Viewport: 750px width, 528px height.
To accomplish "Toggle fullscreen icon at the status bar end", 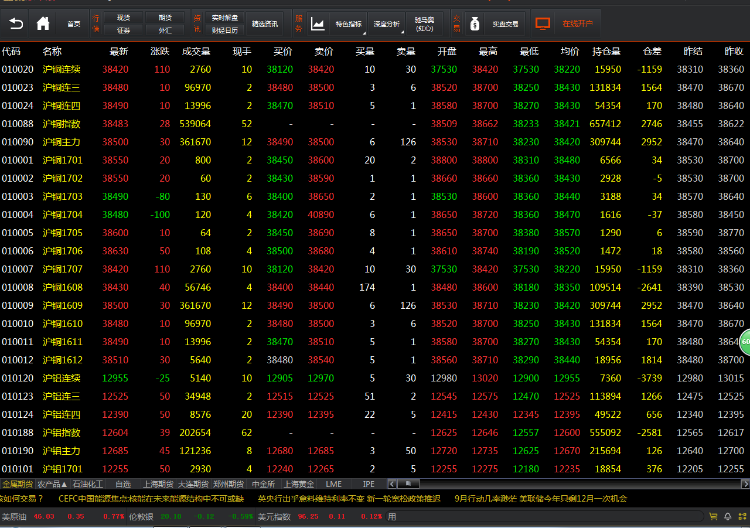I will coord(742,517).
